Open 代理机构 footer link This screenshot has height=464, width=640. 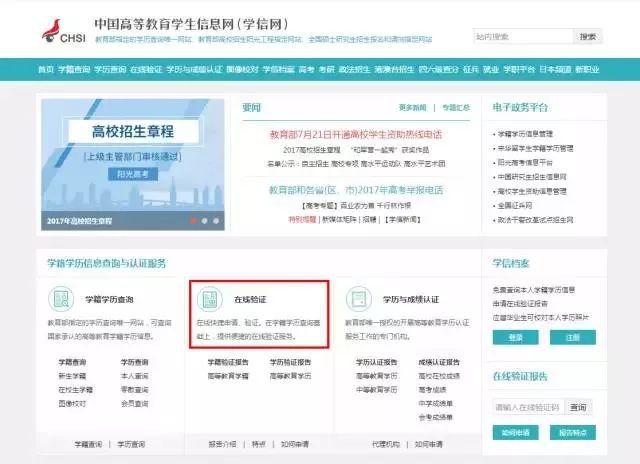coord(386,444)
